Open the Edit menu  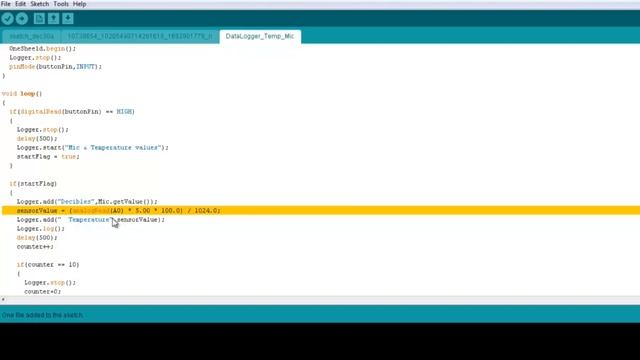(x=20, y=4)
